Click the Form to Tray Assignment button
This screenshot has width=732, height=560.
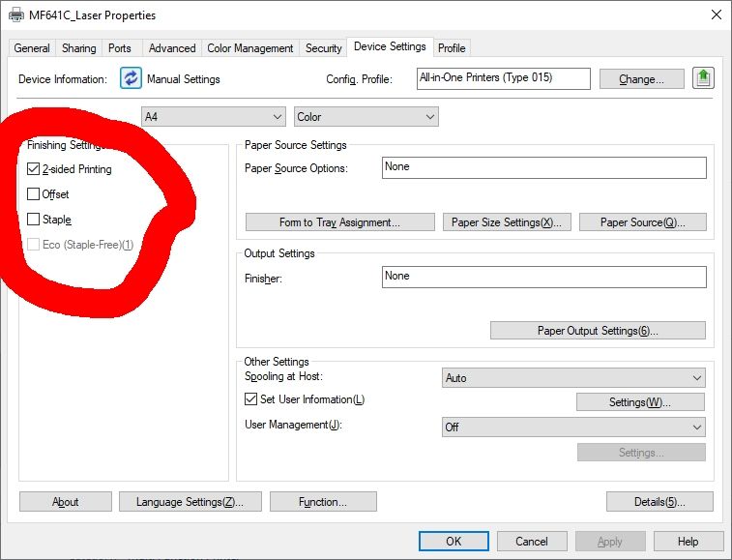click(x=338, y=222)
